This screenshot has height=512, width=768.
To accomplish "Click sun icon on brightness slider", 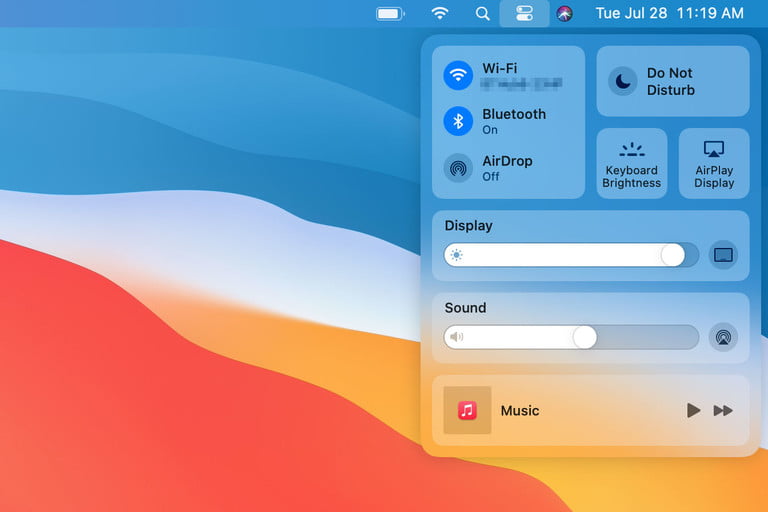I will pos(456,255).
